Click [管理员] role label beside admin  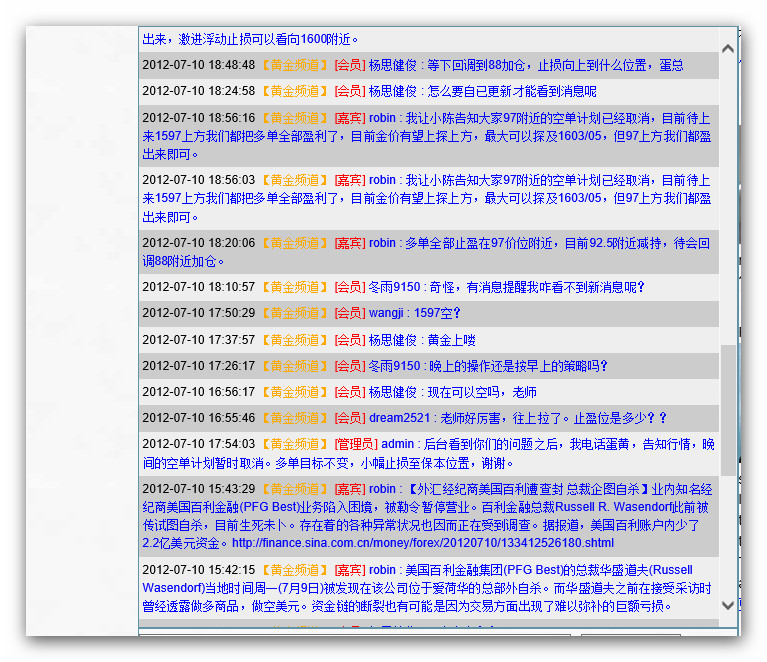click(x=355, y=444)
